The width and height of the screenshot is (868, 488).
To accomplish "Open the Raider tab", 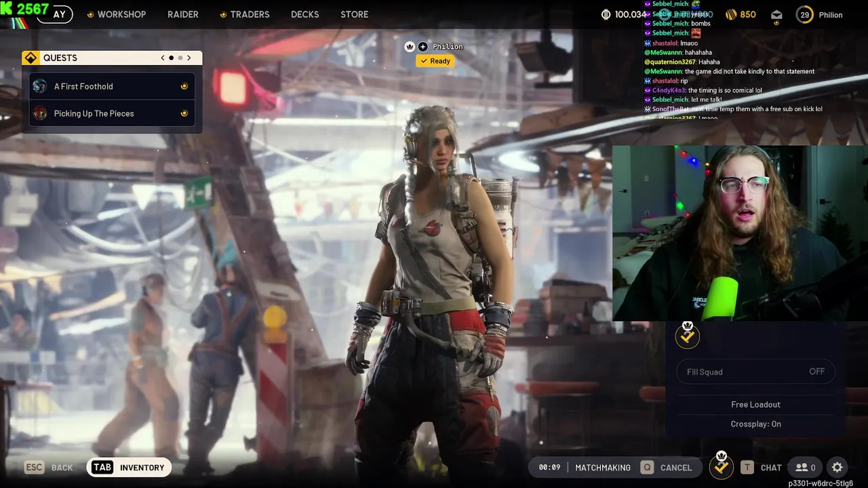I will click(x=183, y=14).
